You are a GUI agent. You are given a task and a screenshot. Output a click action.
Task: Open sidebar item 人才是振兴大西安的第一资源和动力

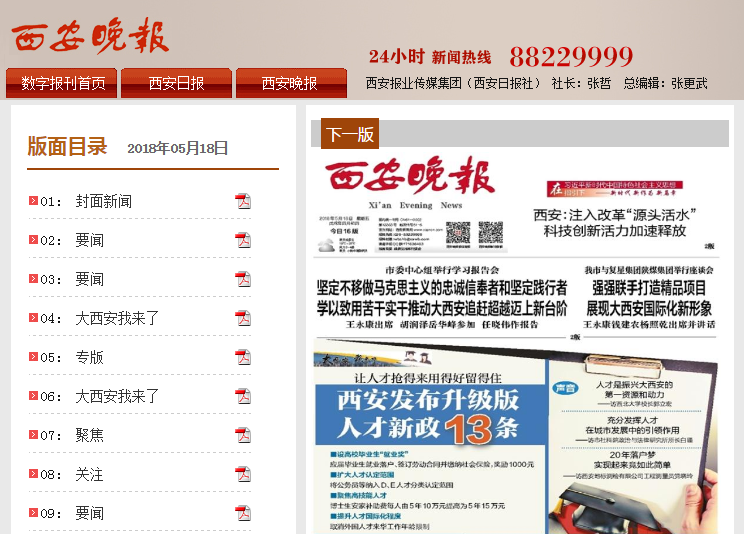(634, 389)
